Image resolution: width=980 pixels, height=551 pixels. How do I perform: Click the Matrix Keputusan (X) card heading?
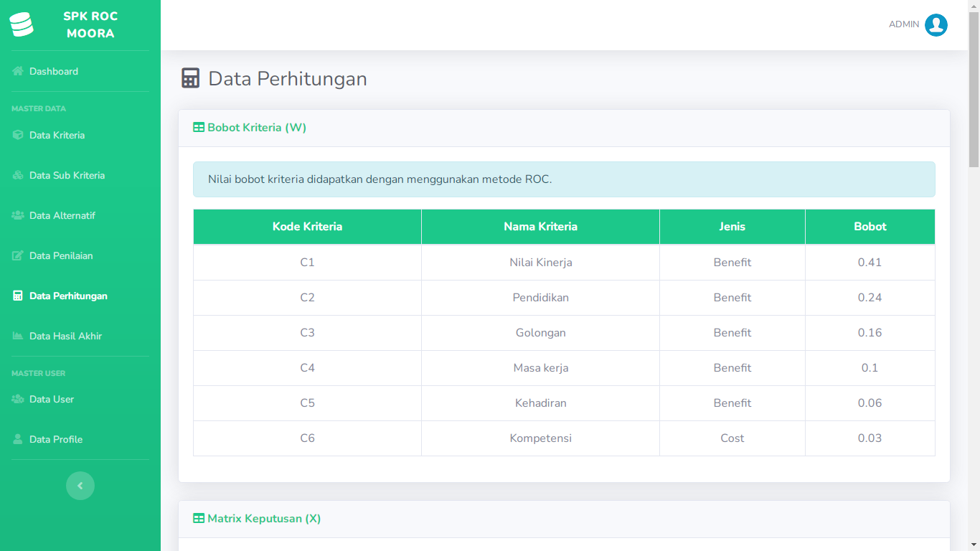(264, 519)
